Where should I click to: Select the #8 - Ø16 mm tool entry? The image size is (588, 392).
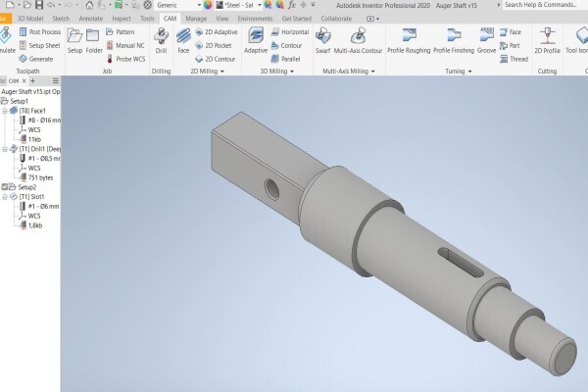(x=40, y=121)
